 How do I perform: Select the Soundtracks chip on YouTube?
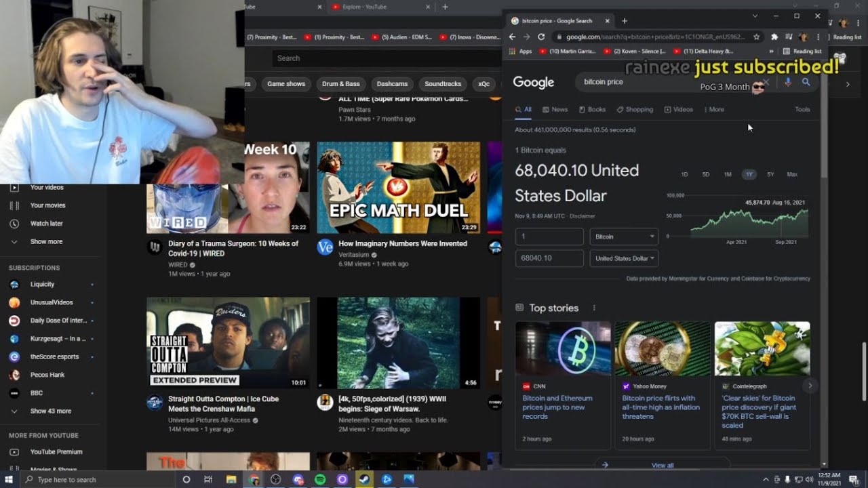tap(443, 84)
